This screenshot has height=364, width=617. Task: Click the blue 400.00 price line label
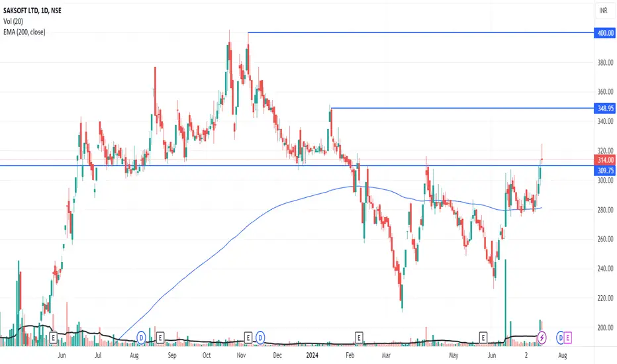(x=605, y=33)
